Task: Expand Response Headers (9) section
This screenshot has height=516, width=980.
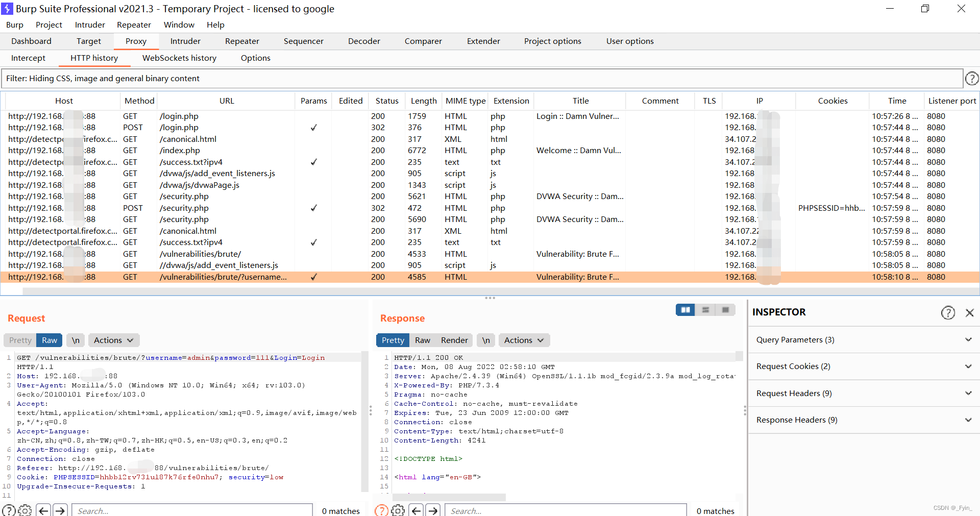Action: 864,420
